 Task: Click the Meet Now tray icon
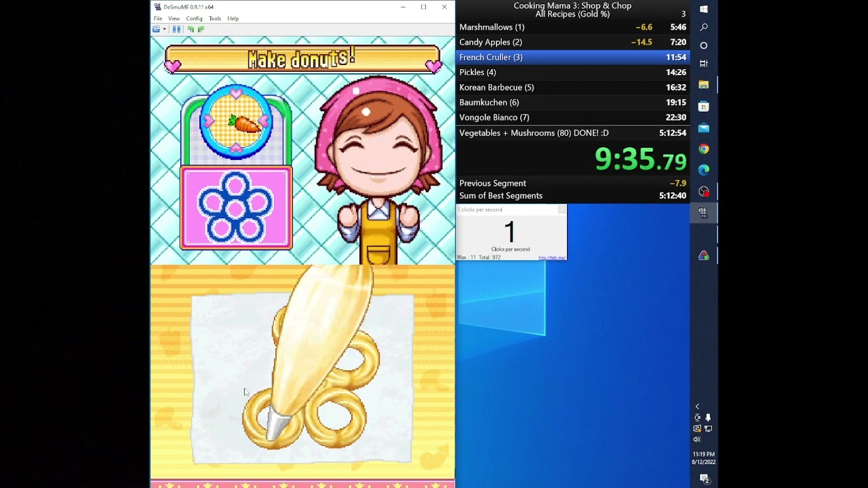(x=697, y=418)
